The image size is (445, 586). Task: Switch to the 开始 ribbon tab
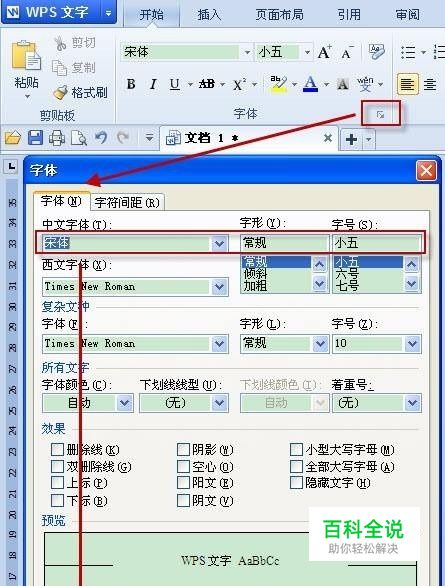[151, 15]
